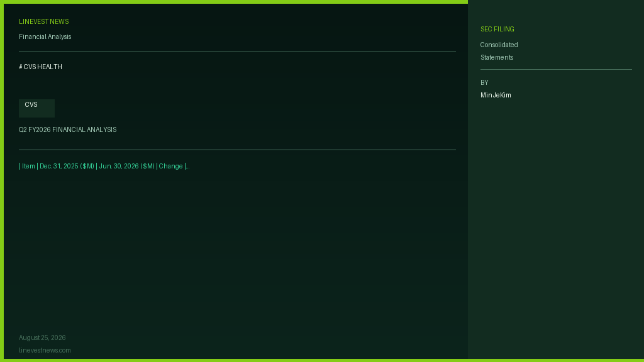
Task: Click the August 25, 2026 date
Action: point(42,337)
